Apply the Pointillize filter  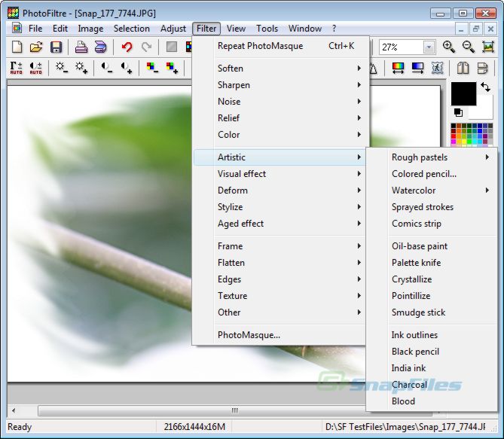432,296
